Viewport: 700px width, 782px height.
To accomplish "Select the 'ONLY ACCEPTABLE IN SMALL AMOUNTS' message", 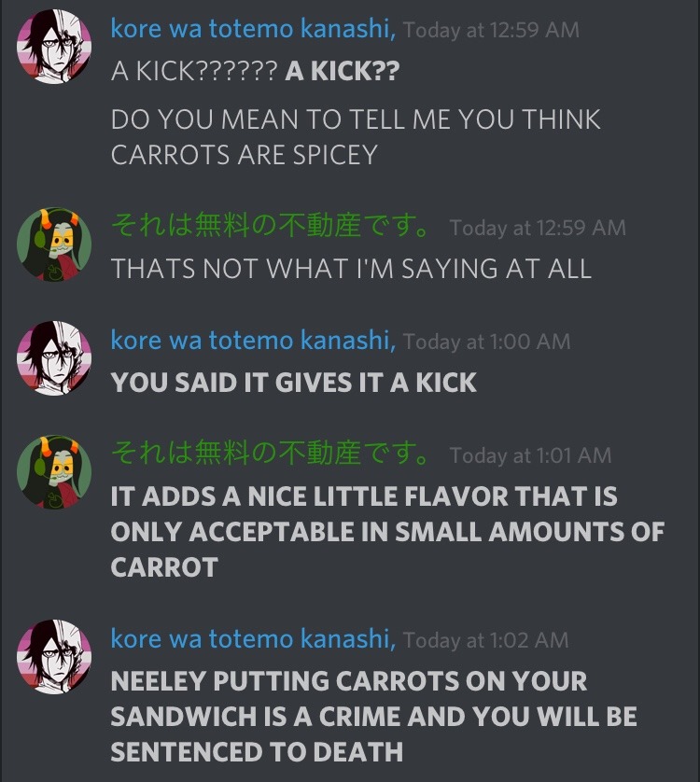I will pyautogui.click(x=387, y=532).
